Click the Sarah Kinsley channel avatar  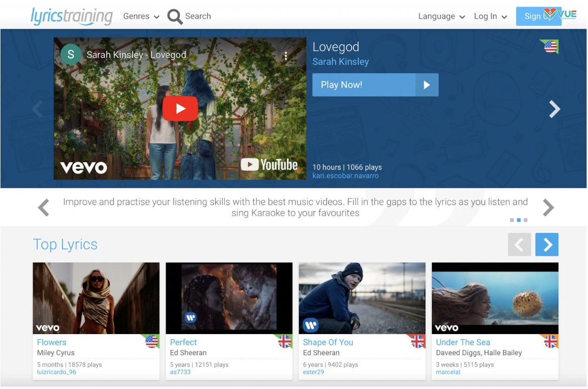point(71,54)
